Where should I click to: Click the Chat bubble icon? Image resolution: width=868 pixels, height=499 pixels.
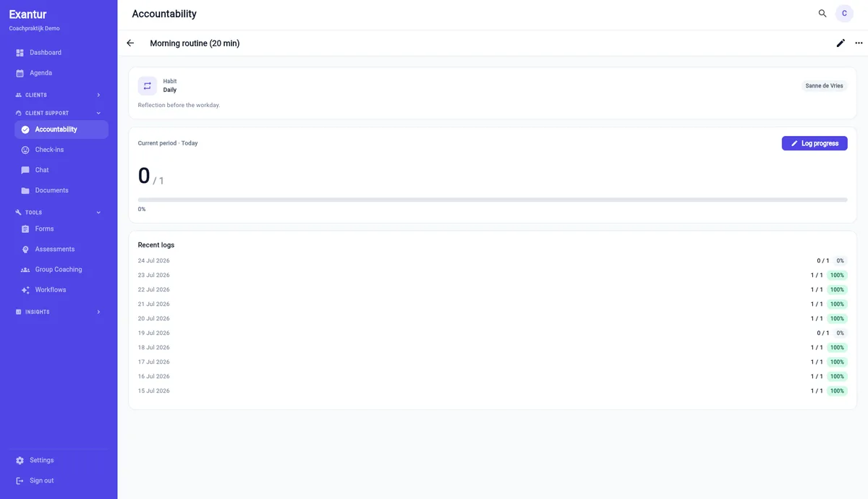[25, 170]
